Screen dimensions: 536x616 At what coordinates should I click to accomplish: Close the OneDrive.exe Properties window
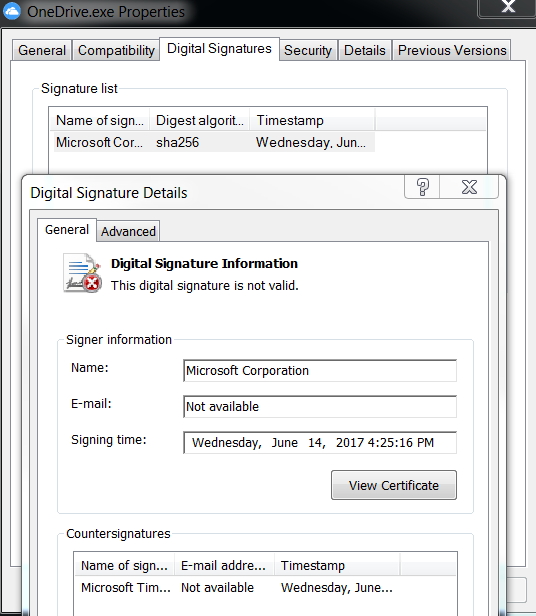[507, 7]
